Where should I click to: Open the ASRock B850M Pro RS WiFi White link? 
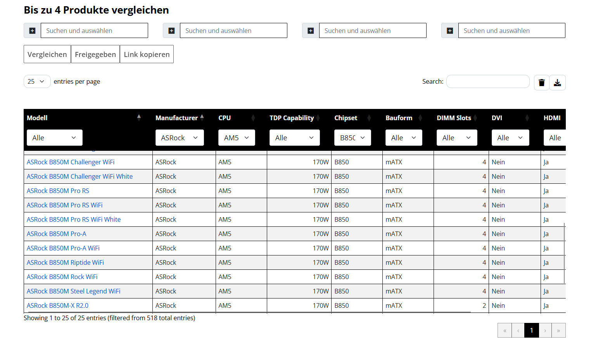[74, 219]
